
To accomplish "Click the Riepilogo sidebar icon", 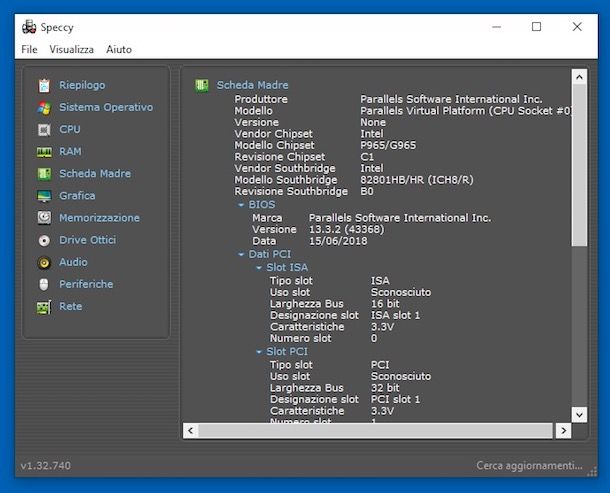I will click(x=43, y=86).
